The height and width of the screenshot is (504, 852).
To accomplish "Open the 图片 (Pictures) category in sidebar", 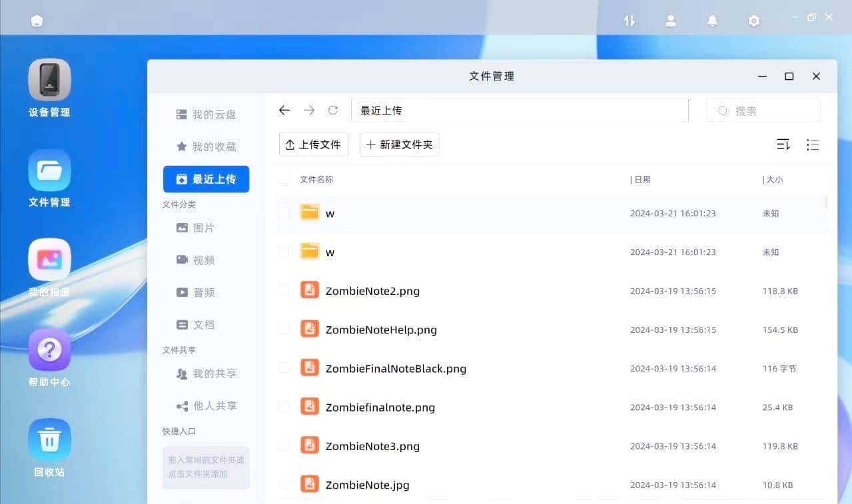I will 202,228.
